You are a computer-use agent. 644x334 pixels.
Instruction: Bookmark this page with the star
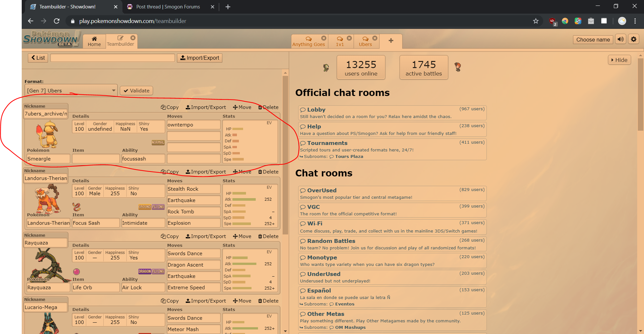pos(536,21)
